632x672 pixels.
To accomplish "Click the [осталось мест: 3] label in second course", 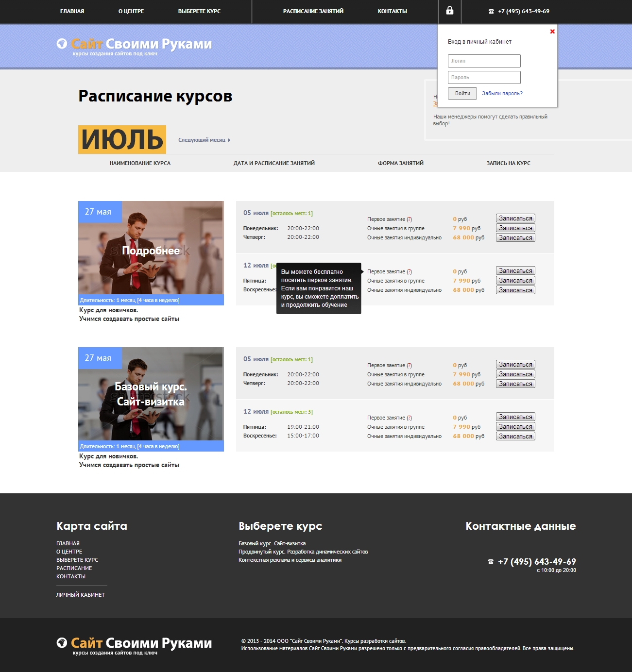I will (291, 412).
